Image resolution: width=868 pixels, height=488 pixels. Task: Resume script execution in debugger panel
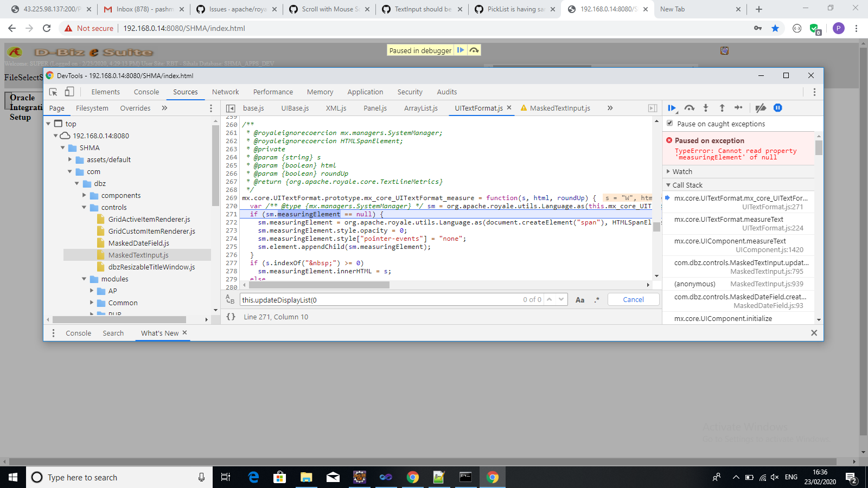point(672,108)
